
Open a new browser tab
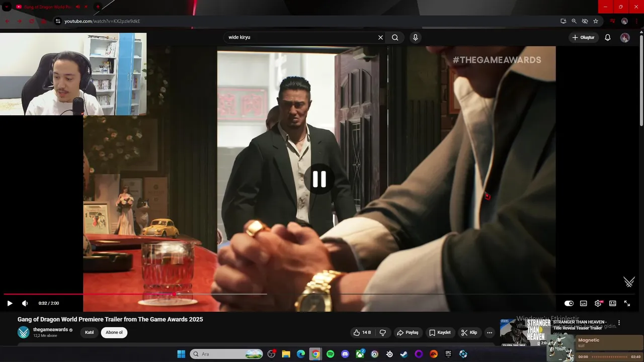pyautogui.click(x=98, y=7)
